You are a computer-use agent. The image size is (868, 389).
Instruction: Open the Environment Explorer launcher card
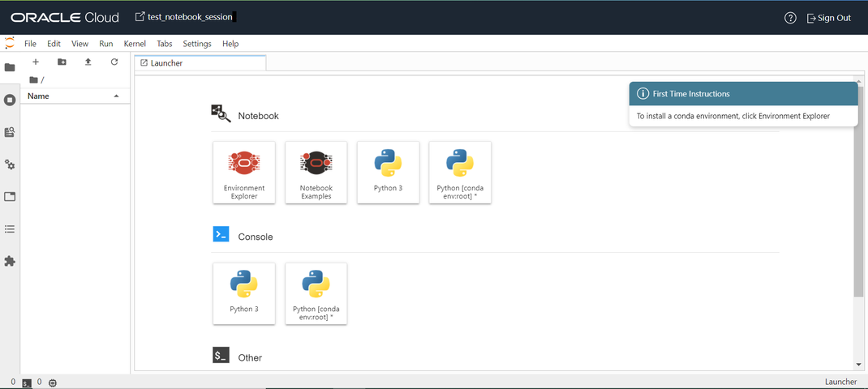point(244,172)
